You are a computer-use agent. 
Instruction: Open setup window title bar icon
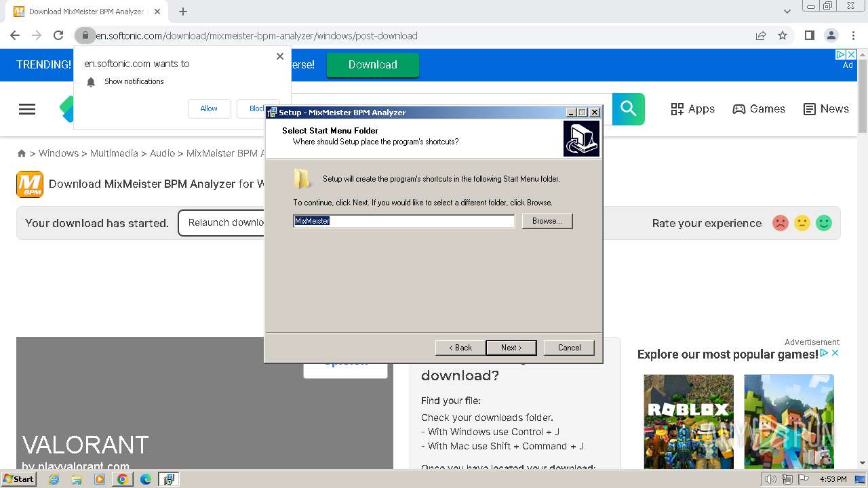[x=272, y=113]
